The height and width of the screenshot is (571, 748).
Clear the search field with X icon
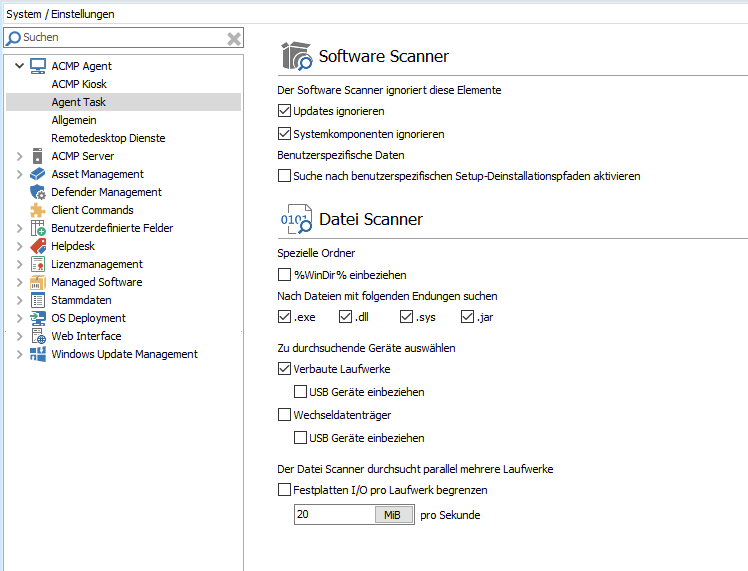pos(233,38)
